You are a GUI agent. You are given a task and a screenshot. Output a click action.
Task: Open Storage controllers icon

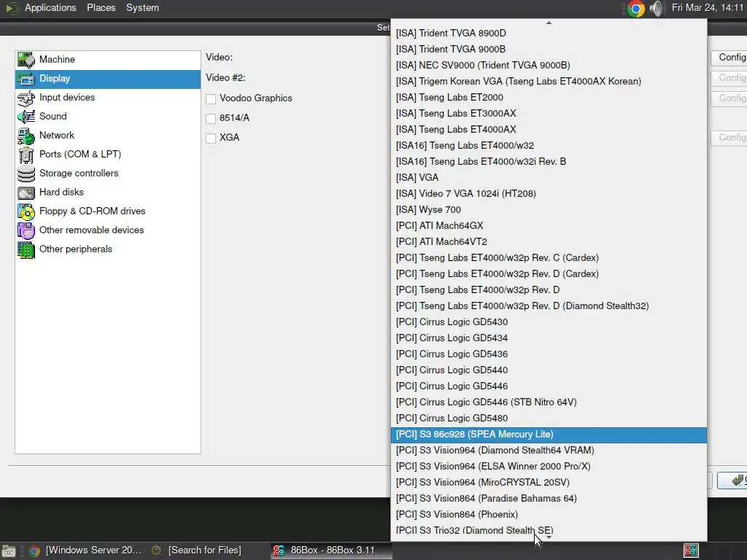[26, 174]
